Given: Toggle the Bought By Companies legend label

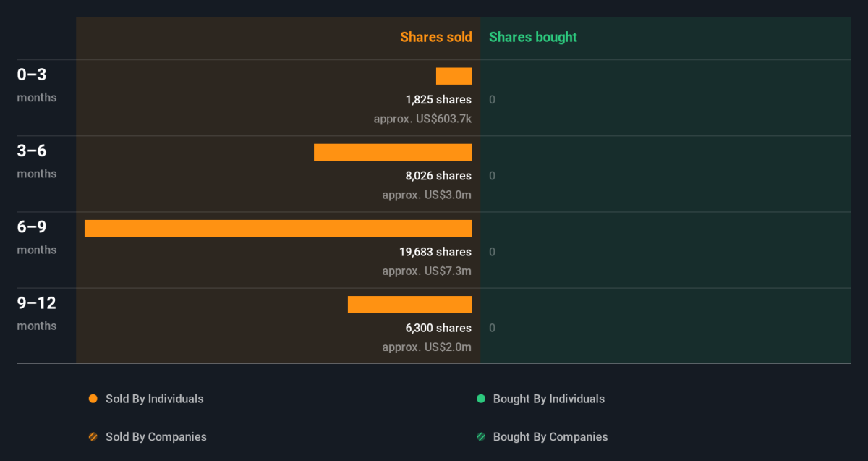Looking at the screenshot, I should pos(550,437).
